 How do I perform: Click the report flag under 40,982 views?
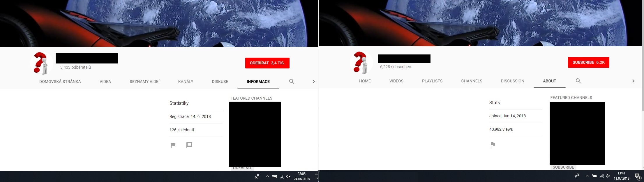(493, 144)
